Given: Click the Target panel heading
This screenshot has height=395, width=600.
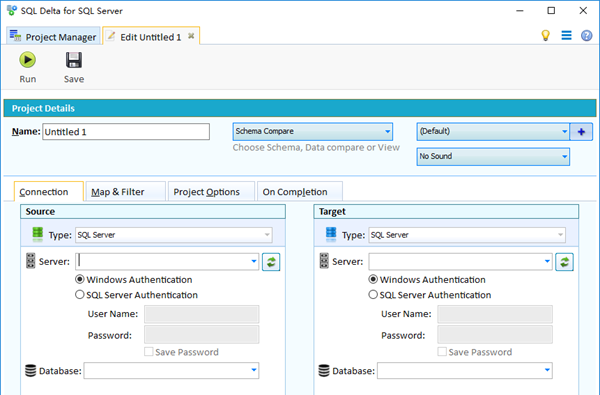Looking at the screenshot, I should pyautogui.click(x=446, y=211).
